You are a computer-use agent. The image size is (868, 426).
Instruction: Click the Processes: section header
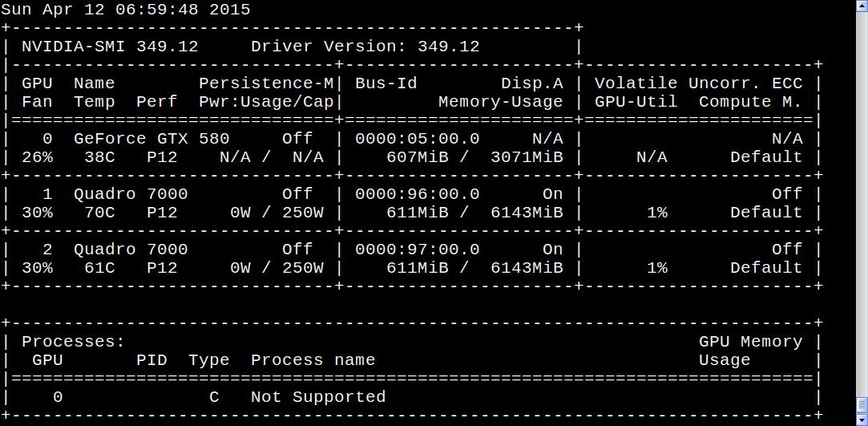[x=73, y=342]
